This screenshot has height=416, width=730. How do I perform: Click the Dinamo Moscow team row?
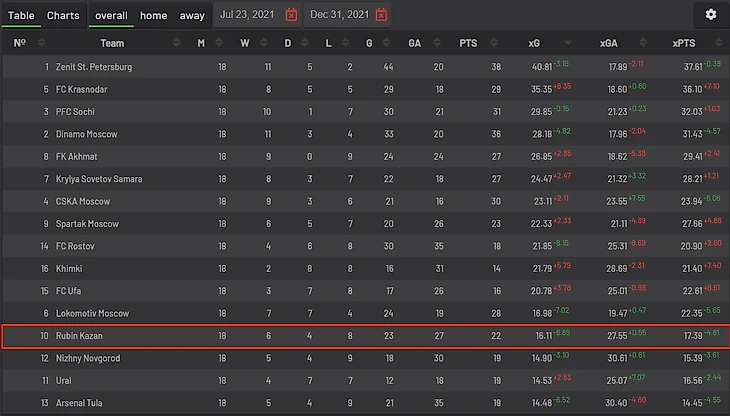coord(86,134)
